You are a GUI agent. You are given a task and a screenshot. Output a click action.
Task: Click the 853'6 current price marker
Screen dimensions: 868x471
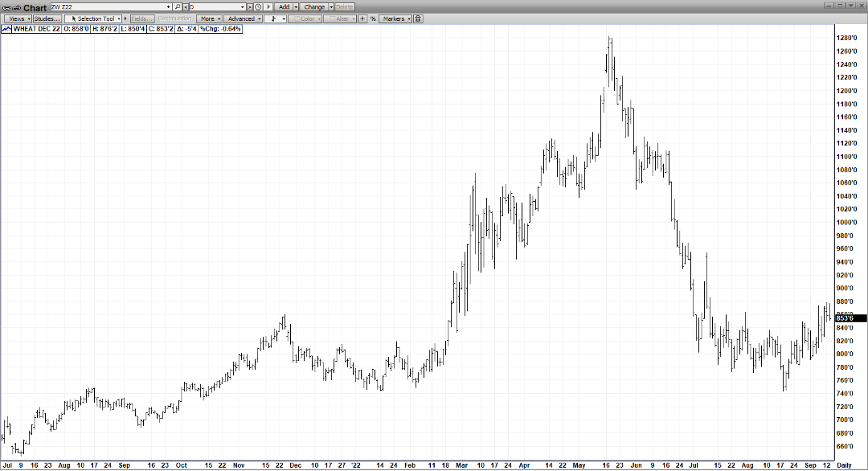click(x=850, y=318)
